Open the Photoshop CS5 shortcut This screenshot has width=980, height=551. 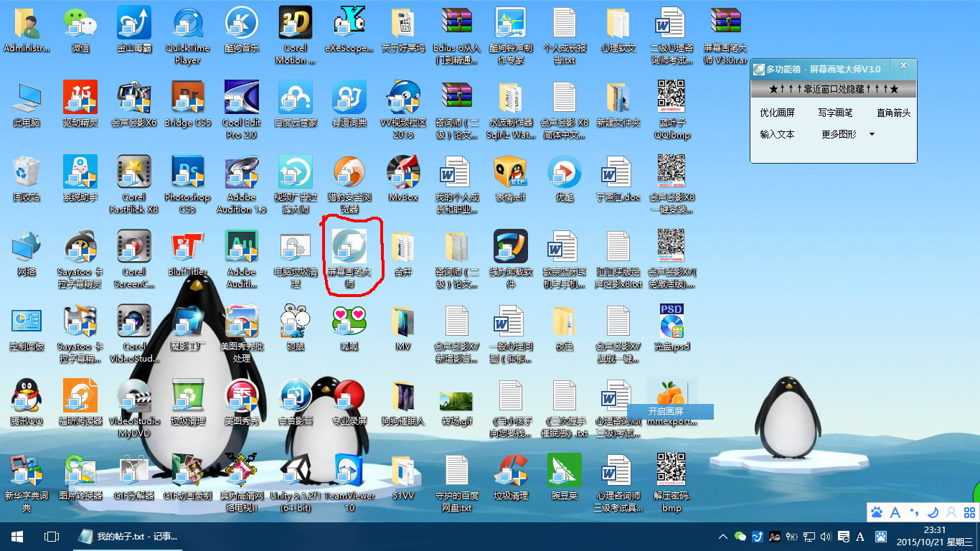[x=188, y=184]
